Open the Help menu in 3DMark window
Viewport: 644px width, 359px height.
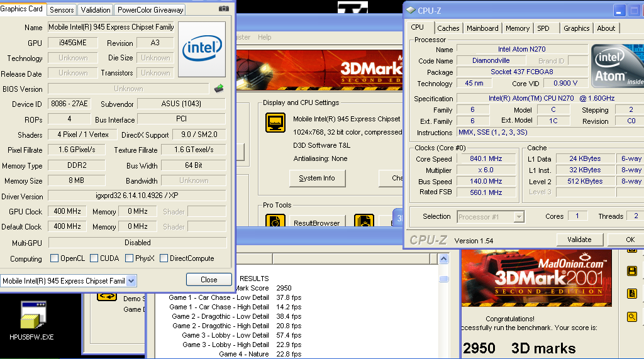[265, 37]
